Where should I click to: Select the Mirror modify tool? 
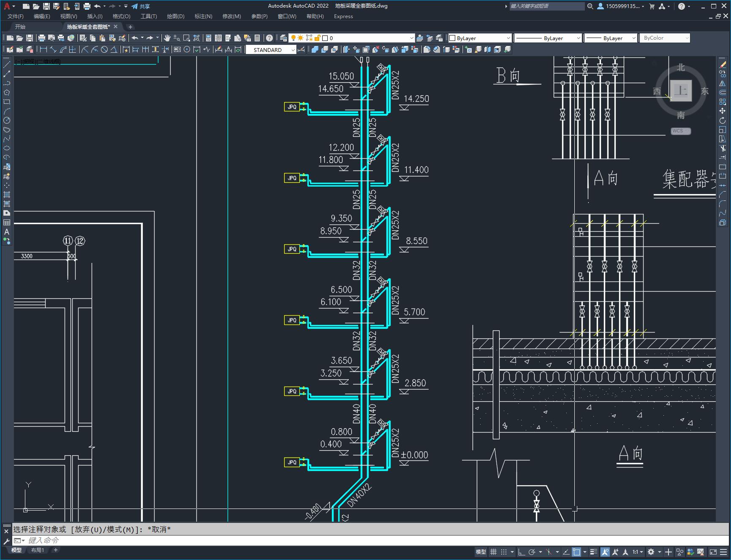(723, 83)
